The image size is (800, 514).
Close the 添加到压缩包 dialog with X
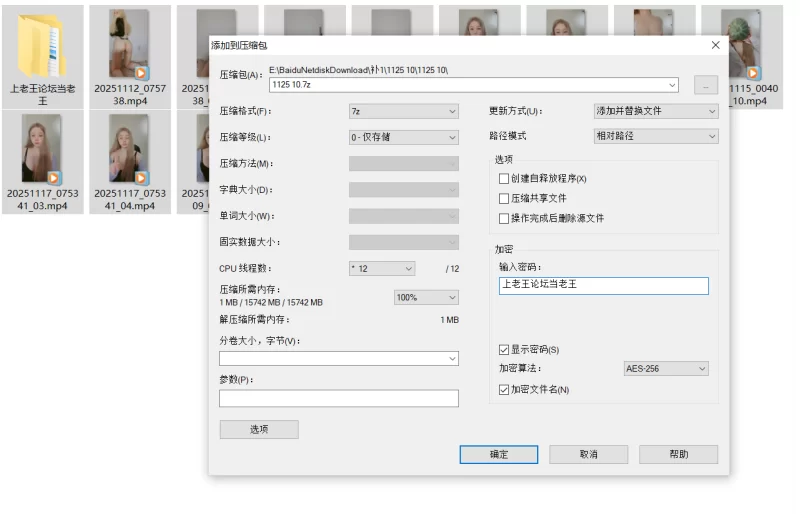[715, 45]
